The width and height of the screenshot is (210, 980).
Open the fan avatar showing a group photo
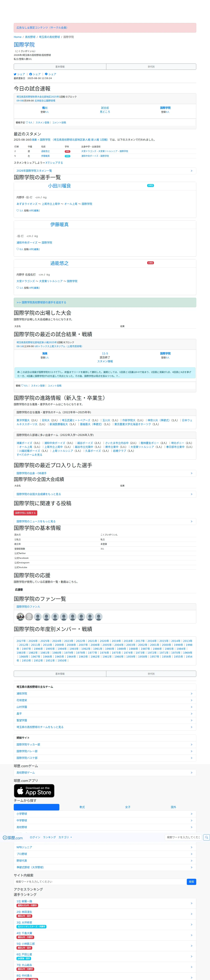[x=20, y=617]
